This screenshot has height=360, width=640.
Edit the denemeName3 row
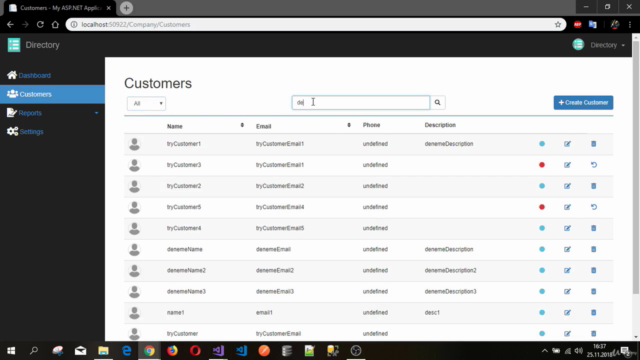tap(567, 291)
